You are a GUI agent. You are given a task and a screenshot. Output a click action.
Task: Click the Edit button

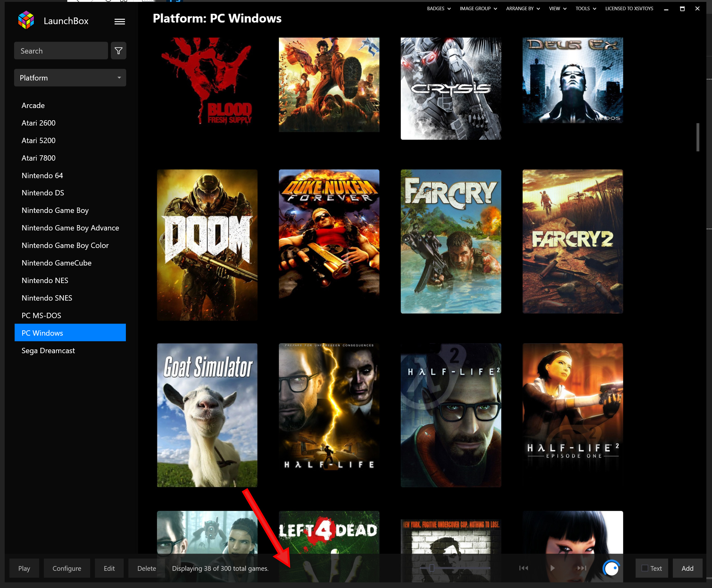point(109,568)
